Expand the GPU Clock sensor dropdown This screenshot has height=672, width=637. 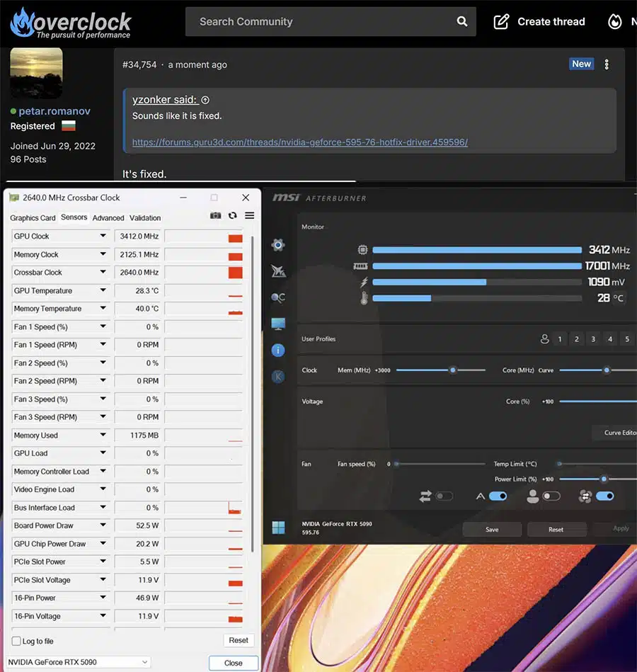(x=103, y=237)
